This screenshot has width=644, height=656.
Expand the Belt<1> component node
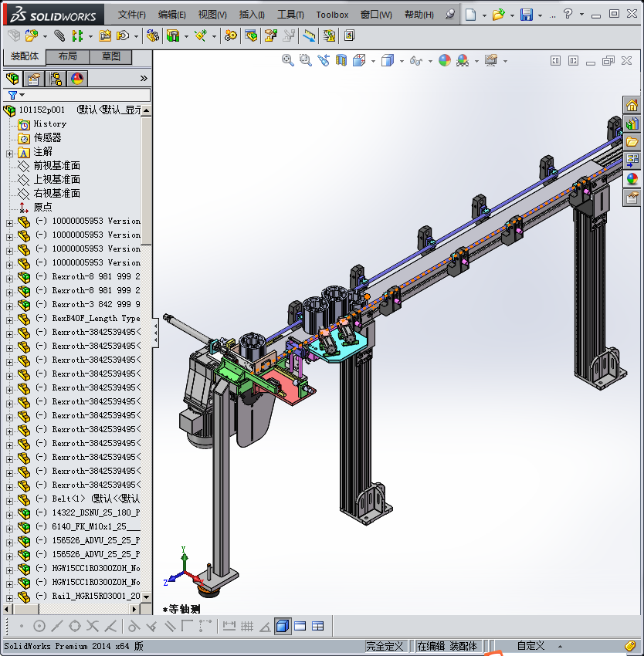(x=9, y=499)
